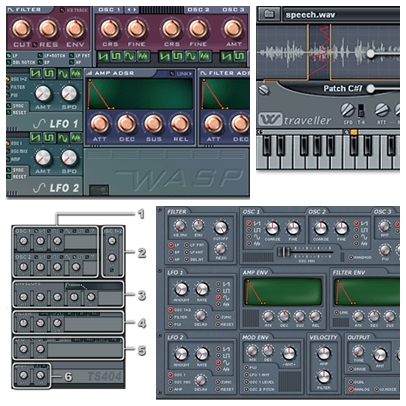
Task: Click the VELOCITY FILTER knob in grey synth
Action: pyautogui.click(x=323, y=376)
